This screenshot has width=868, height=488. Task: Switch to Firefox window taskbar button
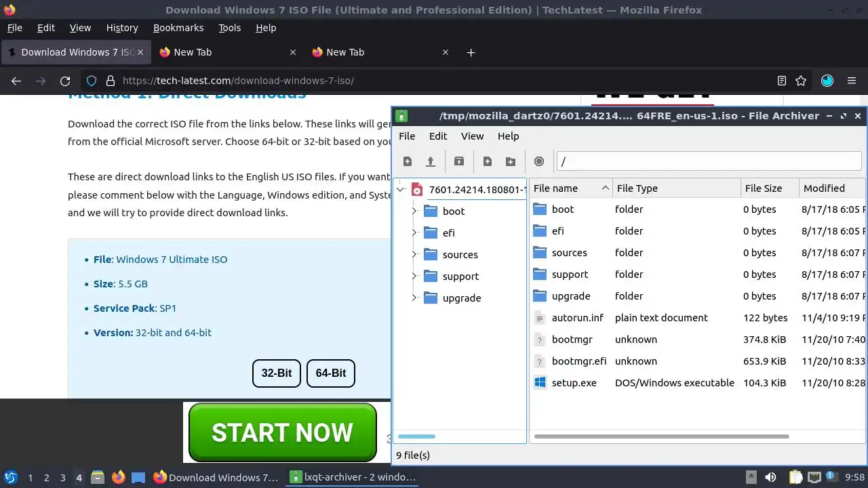pyautogui.click(x=216, y=477)
